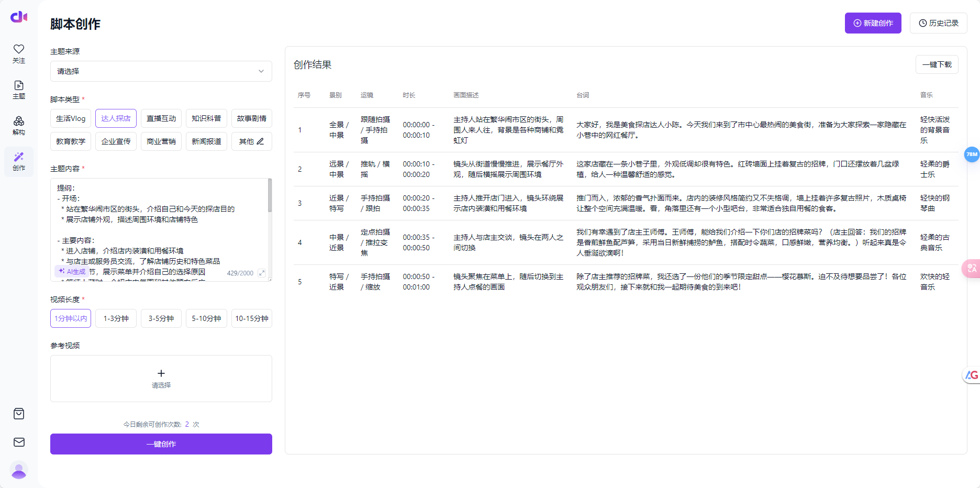Open 历史记录 at top right
Screen dimensions: 980x488
[x=939, y=23]
